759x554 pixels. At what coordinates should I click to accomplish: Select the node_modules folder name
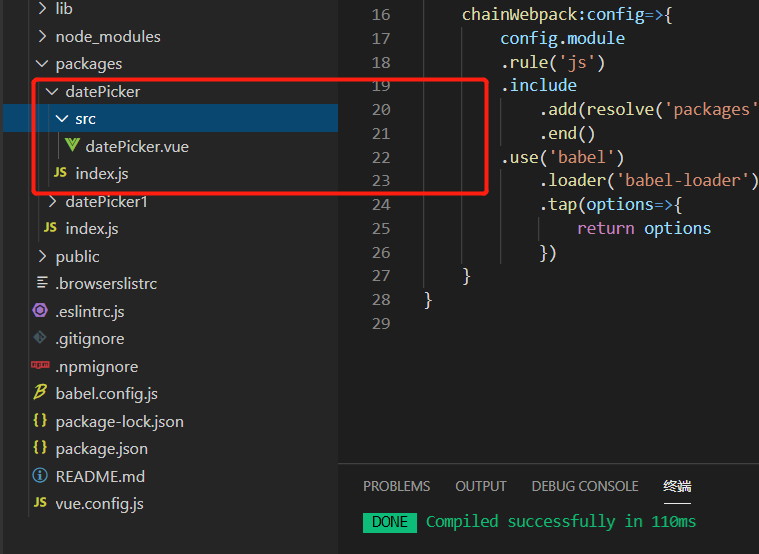click(108, 36)
